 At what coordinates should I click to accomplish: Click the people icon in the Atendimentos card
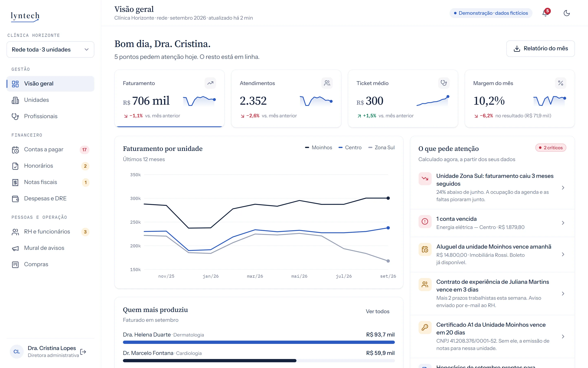[327, 83]
